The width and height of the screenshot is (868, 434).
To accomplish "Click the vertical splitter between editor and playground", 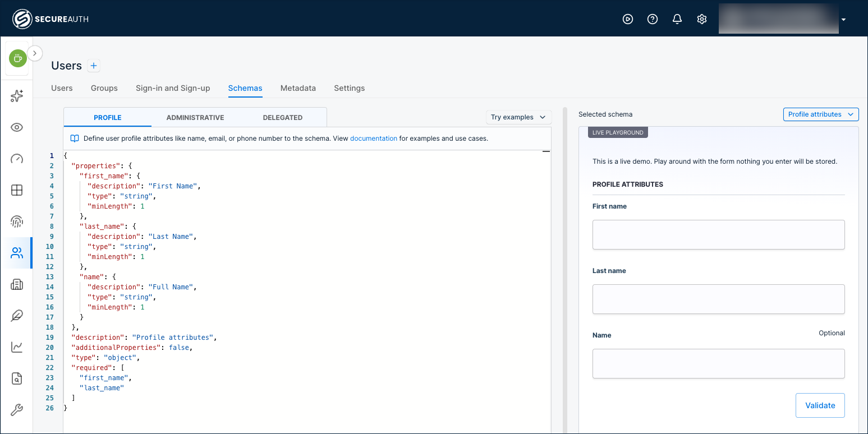I will [565, 271].
